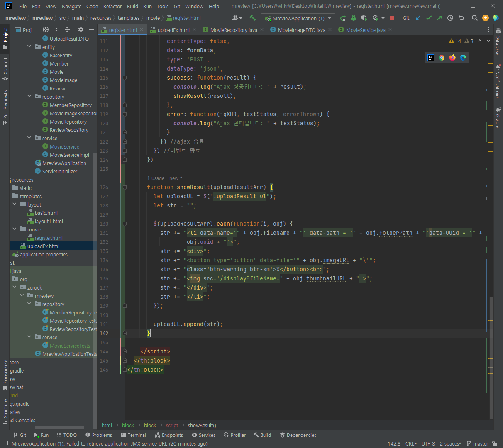Screen dimensions: 503x448
Task: Collapse the repository package containing MemberRepository
Action: pos(29,97)
